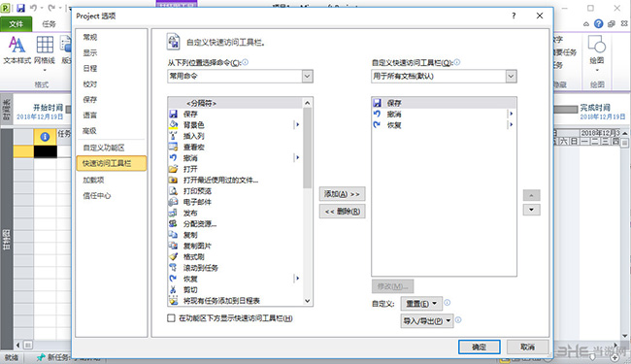Open the Add-ins (加载项) category
The height and width of the screenshot is (364, 631).
[94, 181]
